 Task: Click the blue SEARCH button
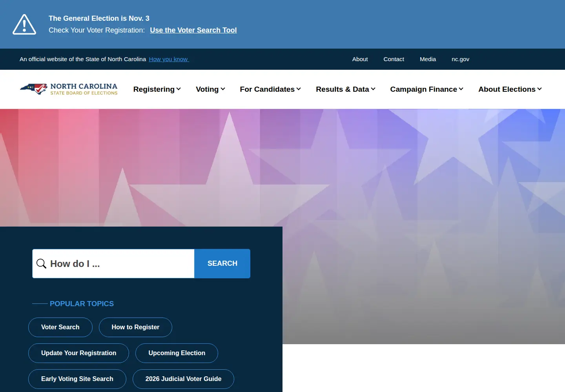pos(222,263)
